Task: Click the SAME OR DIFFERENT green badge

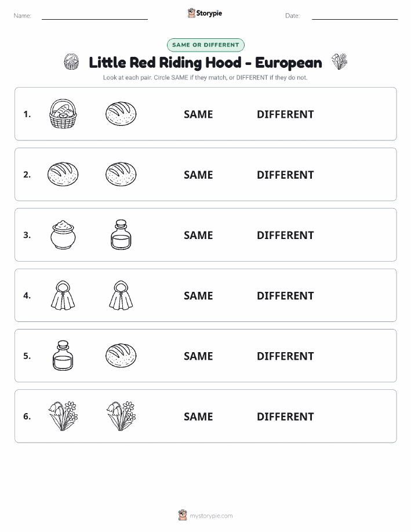Action: pos(205,45)
